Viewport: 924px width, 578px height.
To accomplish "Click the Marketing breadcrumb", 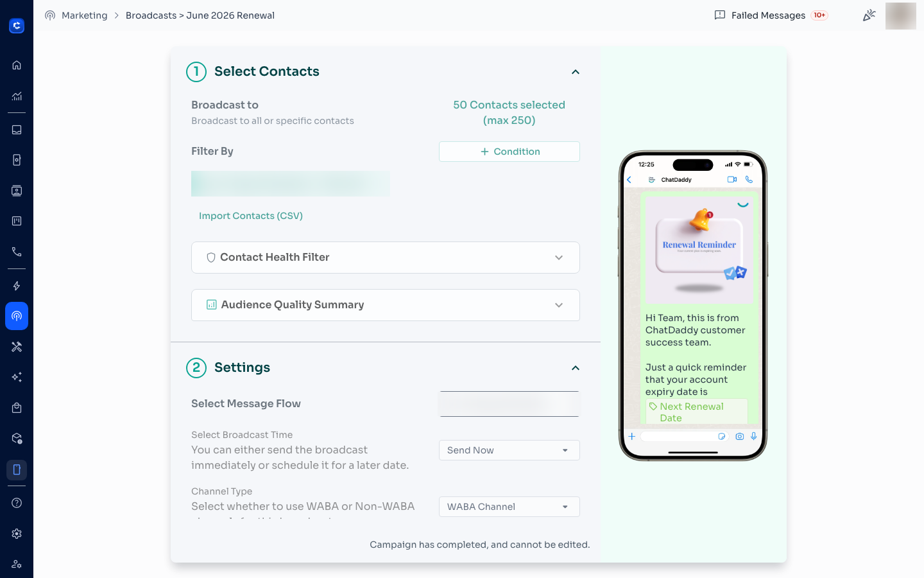I will (85, 15).
